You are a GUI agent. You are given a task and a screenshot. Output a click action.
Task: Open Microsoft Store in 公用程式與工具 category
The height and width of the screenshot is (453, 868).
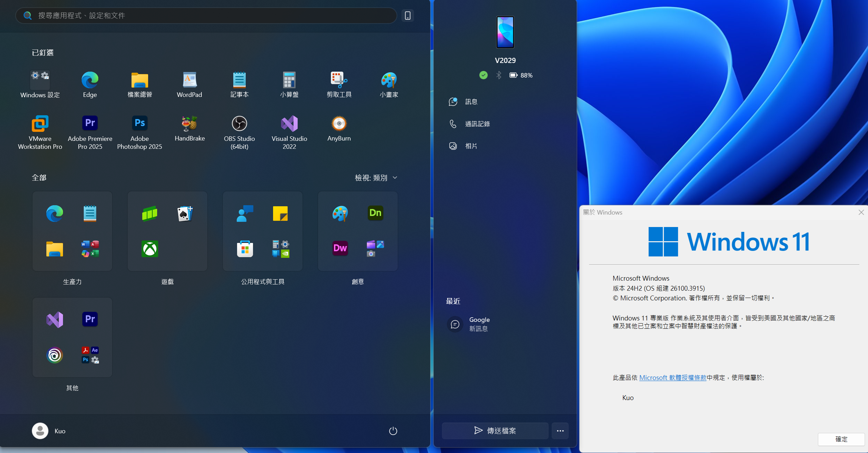245,249
